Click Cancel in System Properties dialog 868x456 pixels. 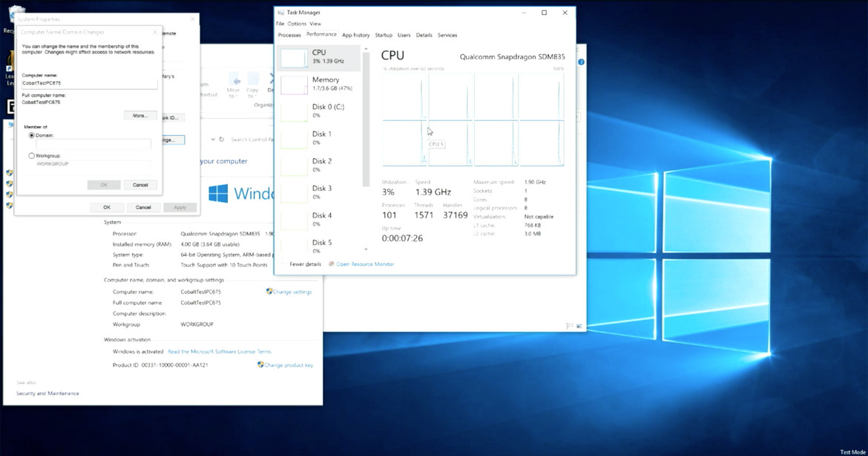coord(143,207)
